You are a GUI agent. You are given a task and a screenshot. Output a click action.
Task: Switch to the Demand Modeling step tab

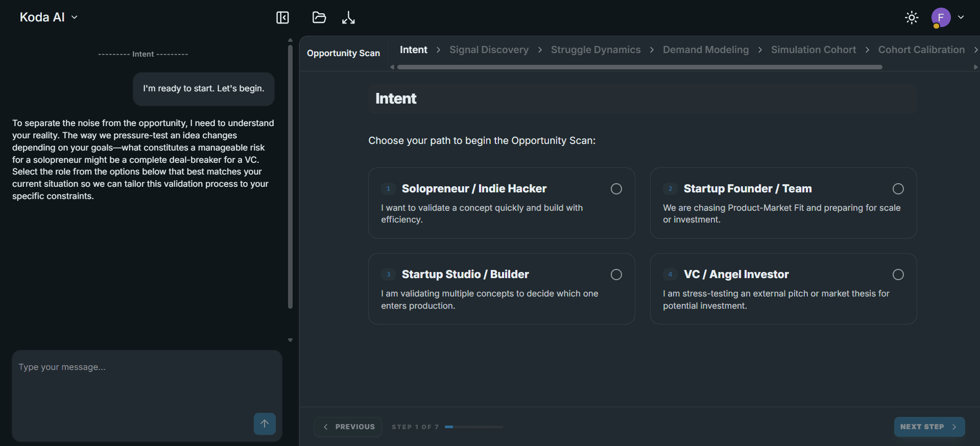point(706,49)
